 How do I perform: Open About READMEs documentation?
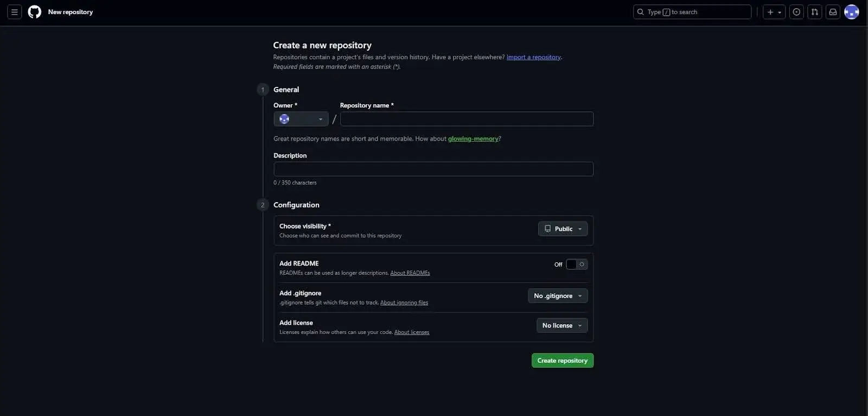tap(410, 273)
